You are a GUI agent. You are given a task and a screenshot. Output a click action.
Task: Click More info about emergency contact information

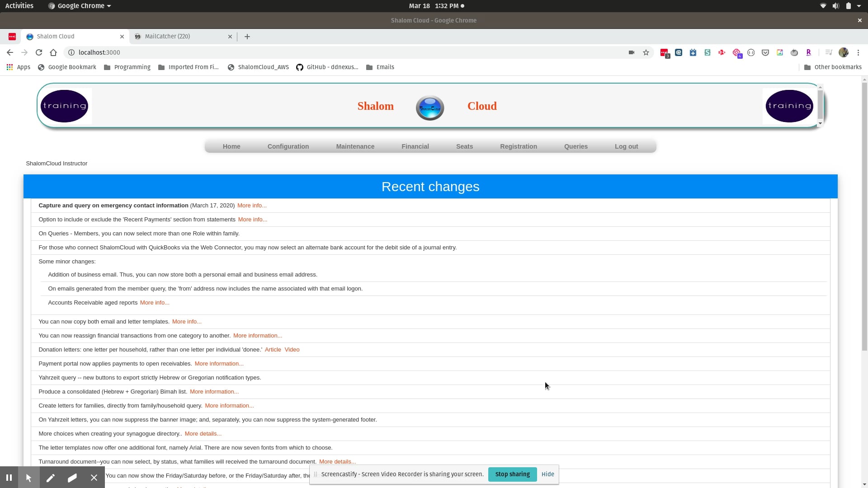[251, 205]
